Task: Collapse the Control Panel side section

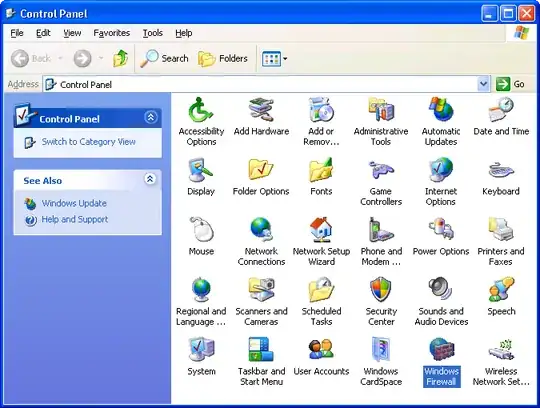Action: [150, 118]
